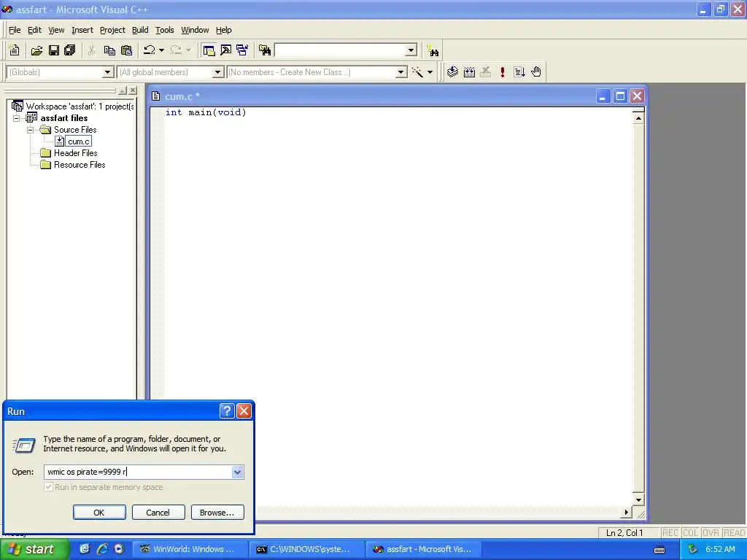The height and width of the screenshot is (560, 747).
Task: Click the hand Insert Breakpoint icon
Action: click(x=536, y=72)
